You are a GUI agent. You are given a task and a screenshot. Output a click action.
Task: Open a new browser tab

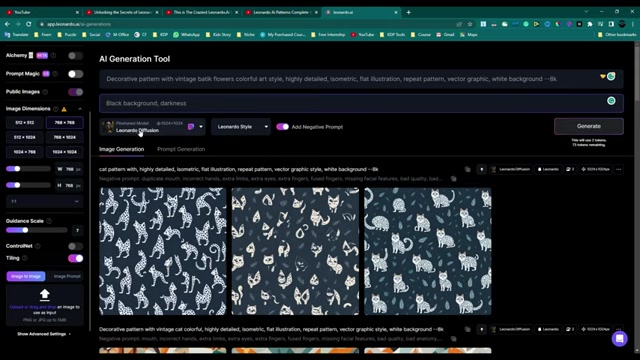(408, 12)
